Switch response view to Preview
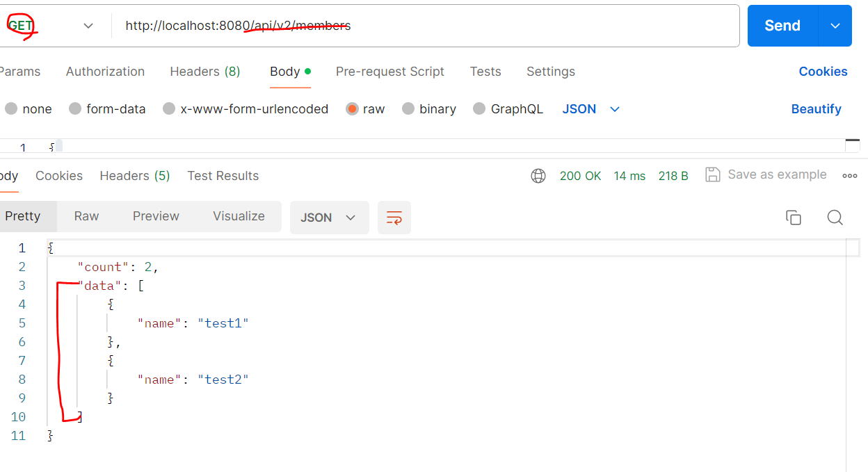Viewport: 868px width, 472px height. coord(156,216)
